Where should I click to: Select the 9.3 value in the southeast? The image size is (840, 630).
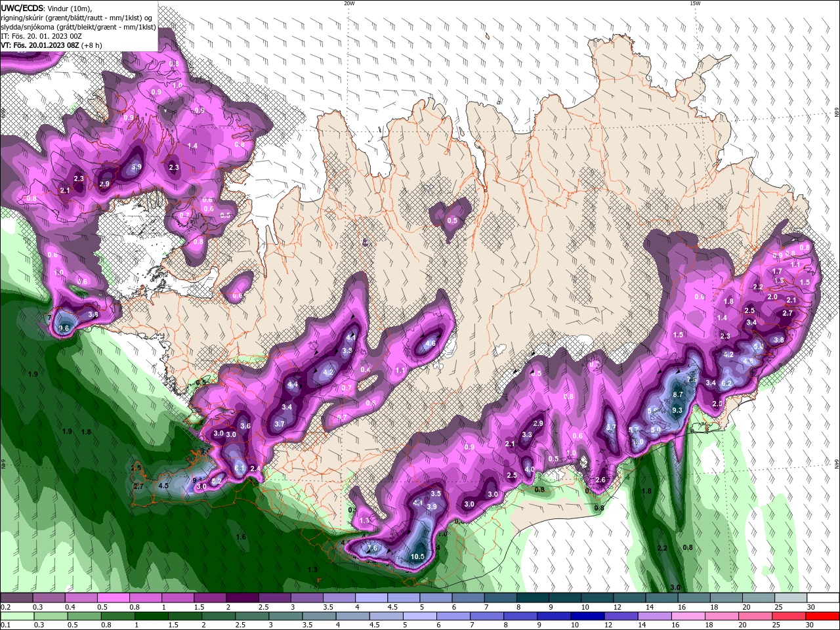coord(678,410)
